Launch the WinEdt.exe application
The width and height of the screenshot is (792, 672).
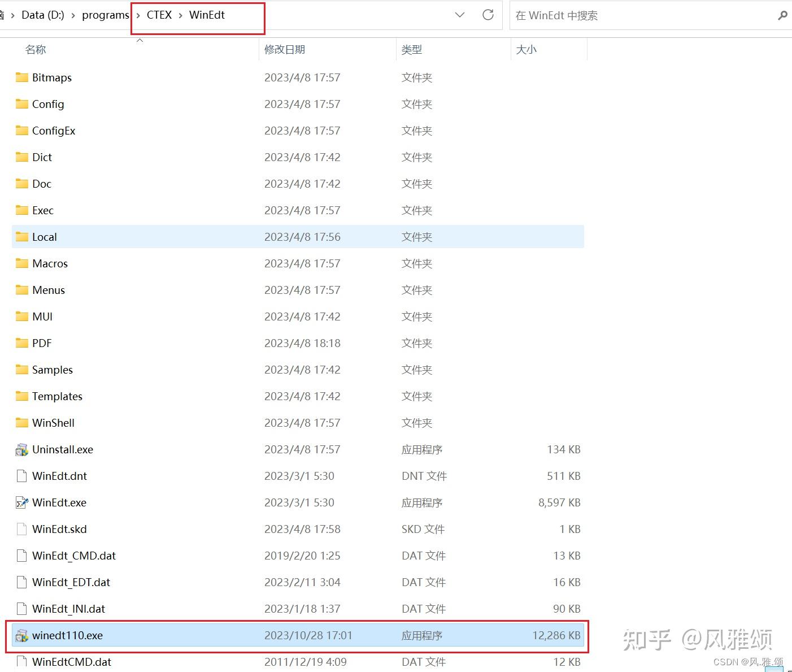[59, 502]
